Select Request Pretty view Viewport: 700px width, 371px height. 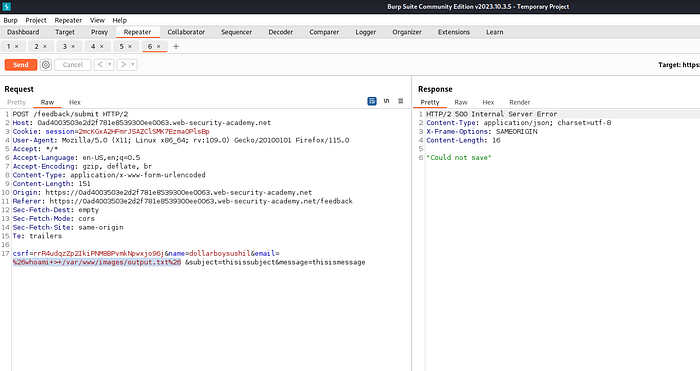point(17,102)
